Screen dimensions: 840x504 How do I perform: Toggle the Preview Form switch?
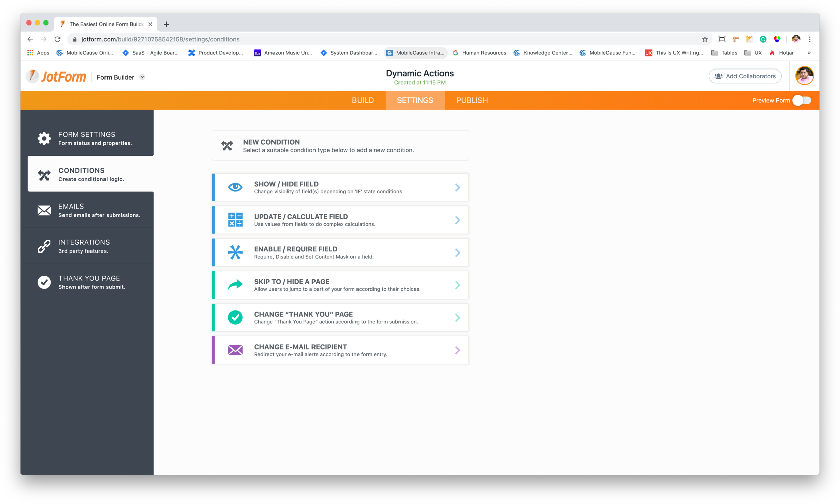[x=802, y=100]
